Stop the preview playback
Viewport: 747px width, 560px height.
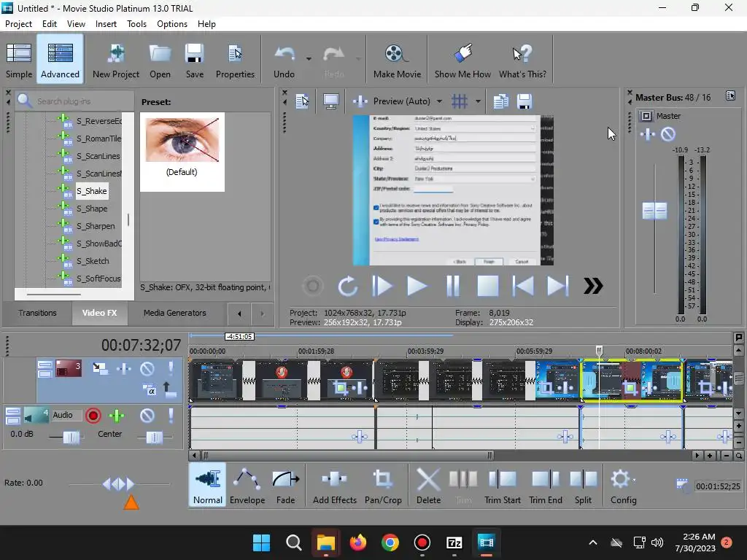[488, 286]
